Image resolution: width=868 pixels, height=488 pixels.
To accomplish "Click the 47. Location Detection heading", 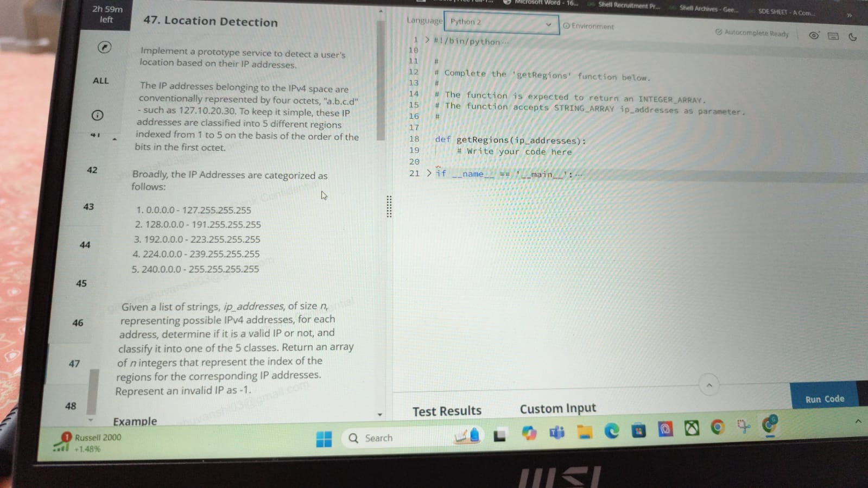I will (210, 21).
